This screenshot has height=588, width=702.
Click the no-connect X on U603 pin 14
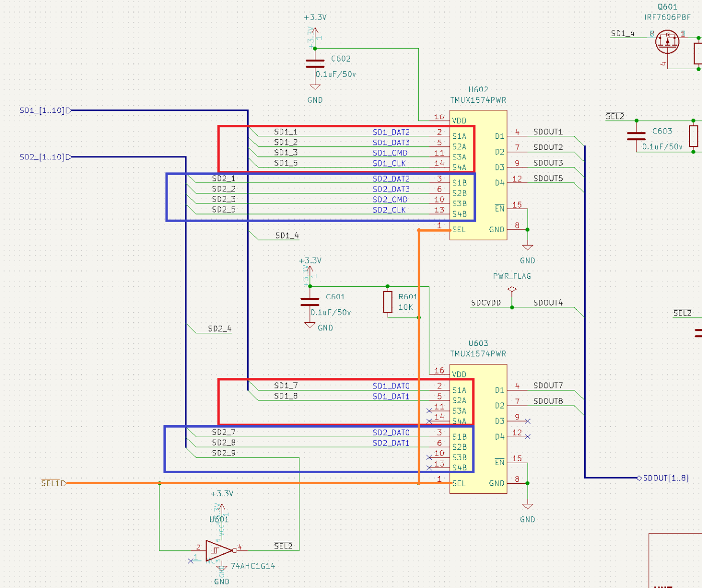pos(429,421)
